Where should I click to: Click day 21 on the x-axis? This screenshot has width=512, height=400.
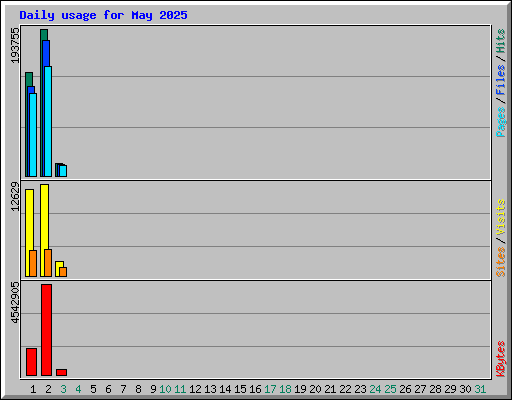point(330,389)
